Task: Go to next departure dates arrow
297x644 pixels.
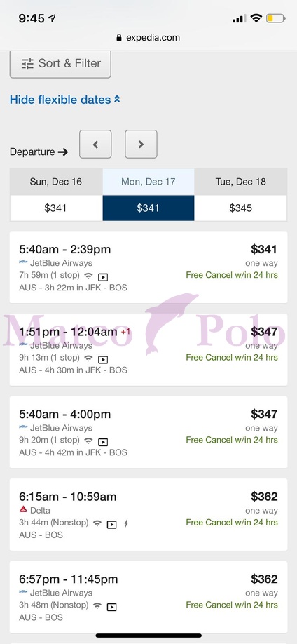Action: pos(141,144)
